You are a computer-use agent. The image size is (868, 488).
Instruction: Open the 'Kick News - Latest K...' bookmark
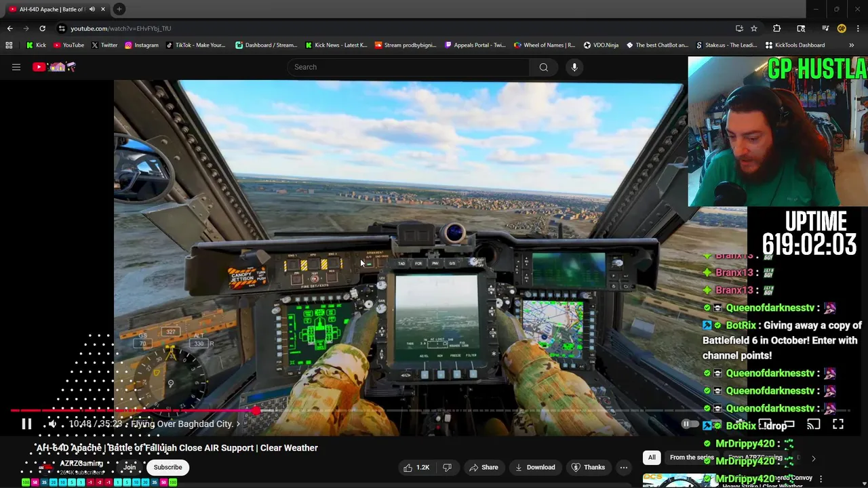click(x=336, y=45)
